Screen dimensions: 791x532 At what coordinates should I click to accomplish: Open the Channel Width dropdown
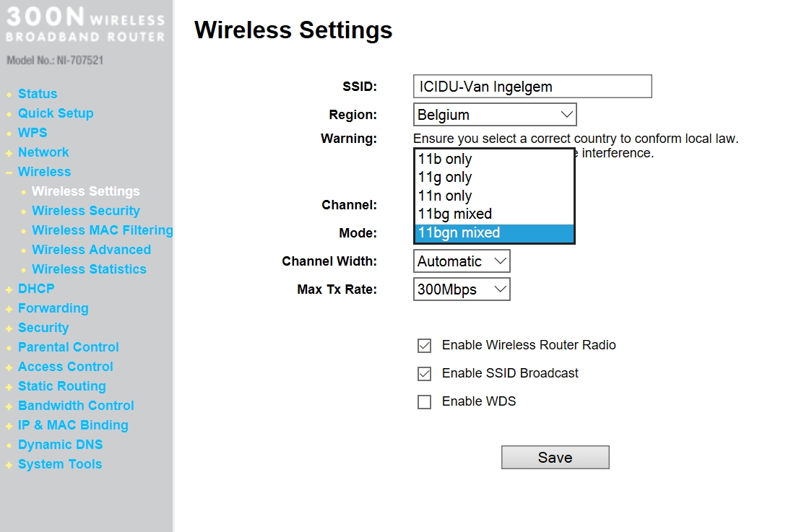point(462,261)
